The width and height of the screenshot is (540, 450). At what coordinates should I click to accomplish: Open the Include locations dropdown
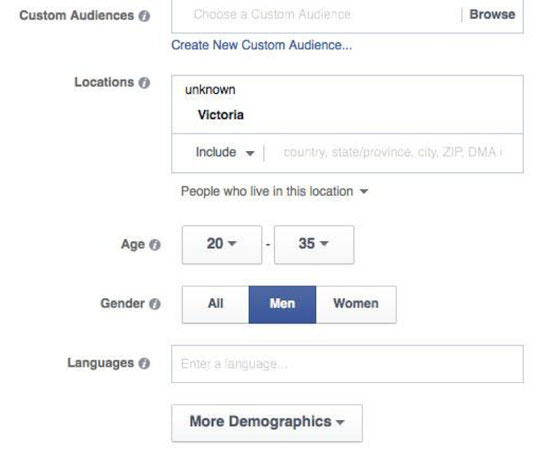[x=225, y=153]
